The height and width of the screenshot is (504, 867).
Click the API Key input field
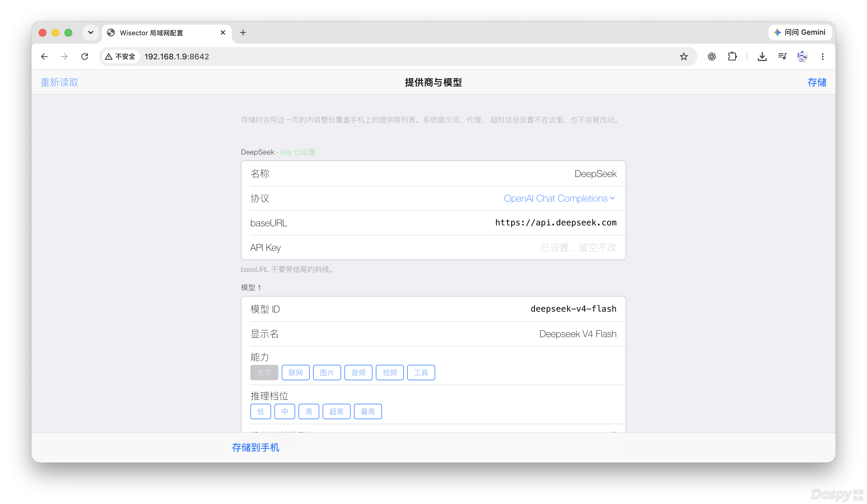pos(433,247)
